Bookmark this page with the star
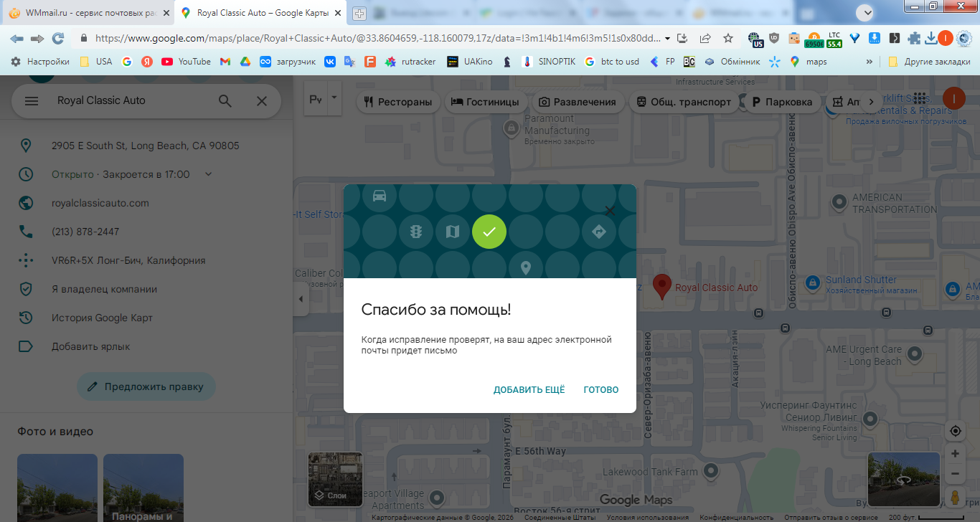 point(728,38)
